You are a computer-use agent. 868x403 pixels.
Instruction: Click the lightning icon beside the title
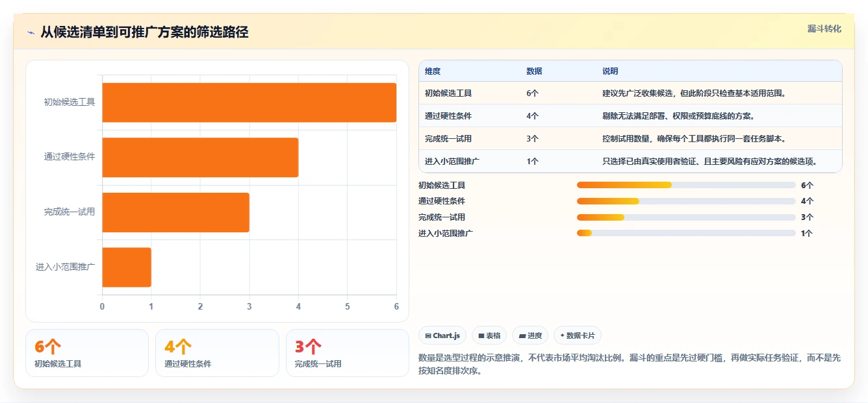pos(31,32)
